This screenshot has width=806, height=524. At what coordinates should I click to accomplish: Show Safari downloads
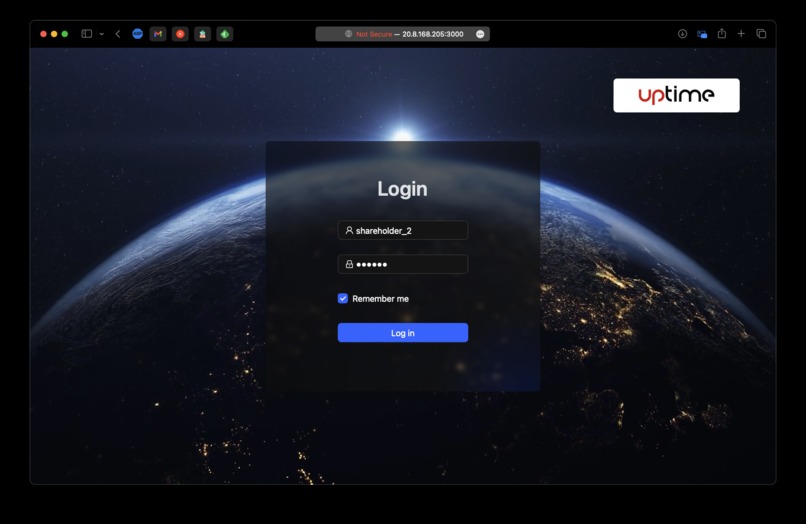[x=682, y=34]
